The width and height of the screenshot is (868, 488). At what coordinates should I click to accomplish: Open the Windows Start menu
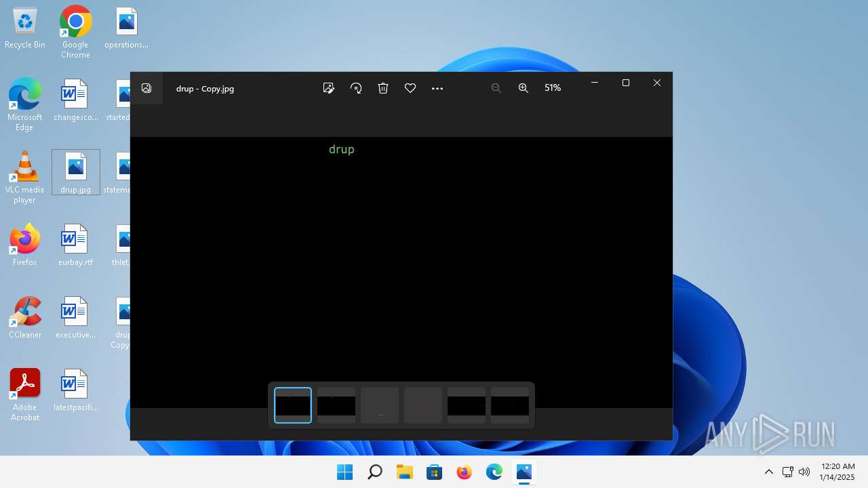345,472
